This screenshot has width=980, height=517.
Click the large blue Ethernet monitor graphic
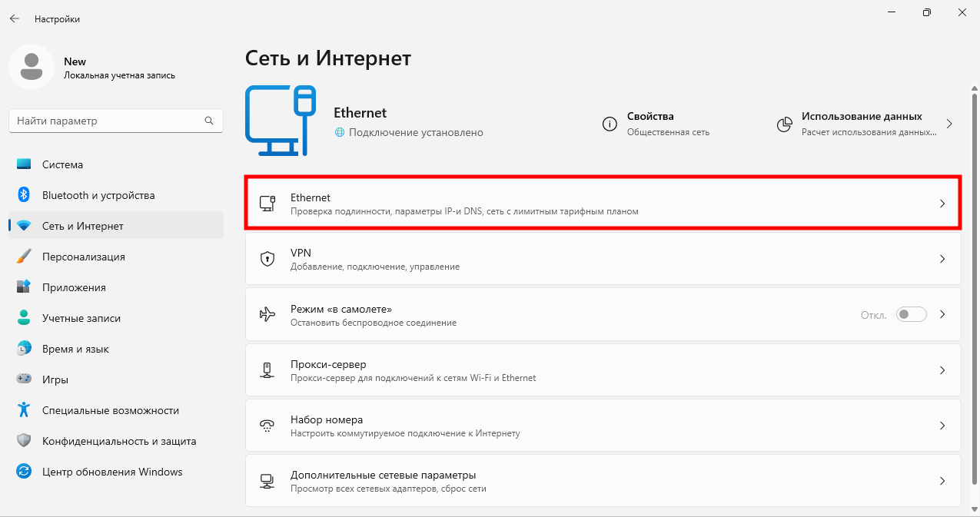281,121
